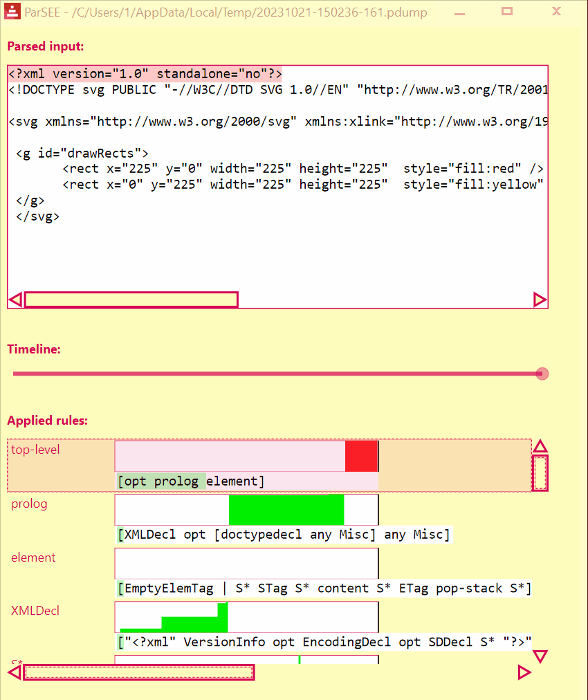Screen dimensions: 588x700
Task: Click the green block in prolog rule bar
Action: 286,510
